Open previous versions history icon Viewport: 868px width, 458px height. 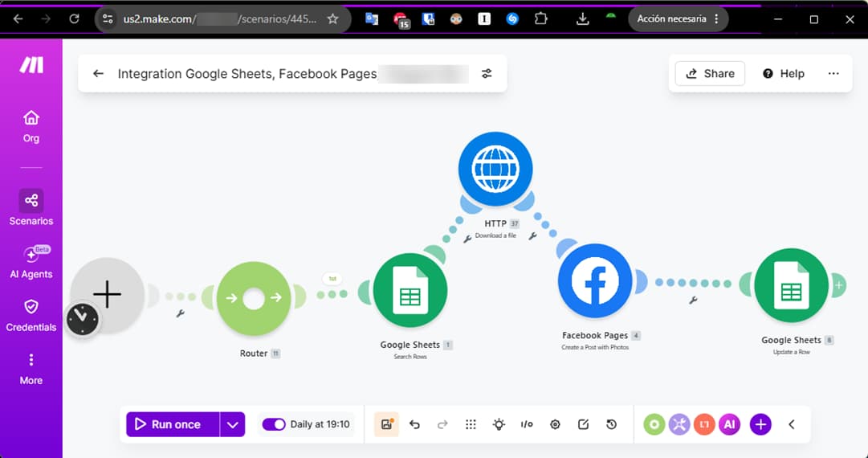(x=611, y=424)
